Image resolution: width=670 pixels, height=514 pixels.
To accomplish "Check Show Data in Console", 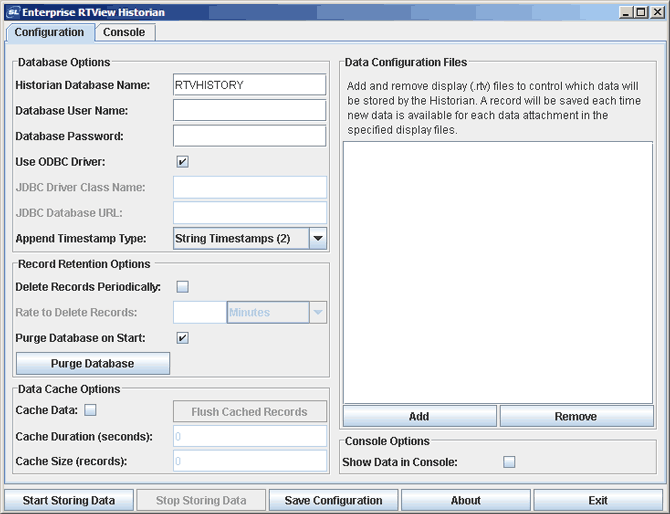I will click(x=509, y=462).
